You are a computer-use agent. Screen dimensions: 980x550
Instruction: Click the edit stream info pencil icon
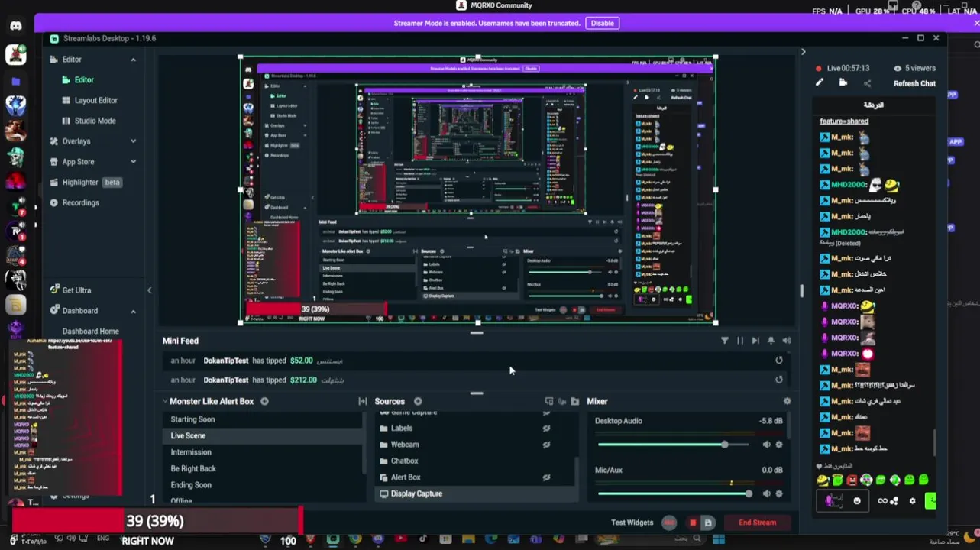[x=820, y=82]
